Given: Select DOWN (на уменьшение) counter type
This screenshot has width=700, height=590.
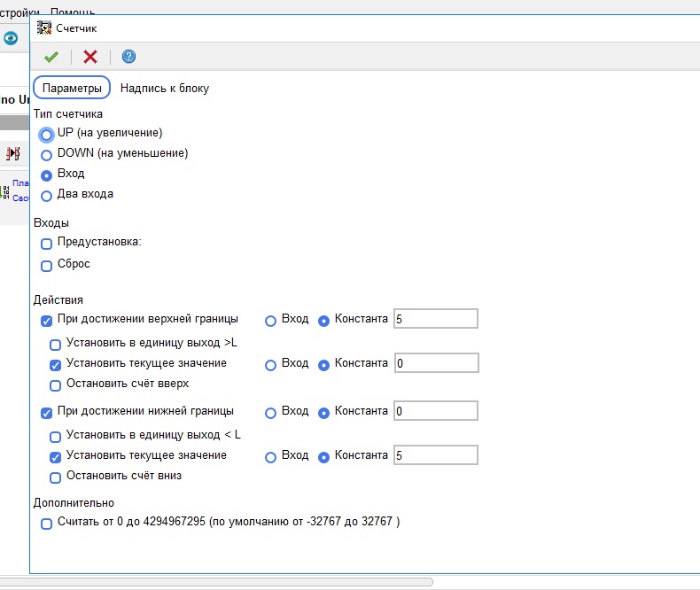Looking at the screenshot, I should click(x=47, y=154).
